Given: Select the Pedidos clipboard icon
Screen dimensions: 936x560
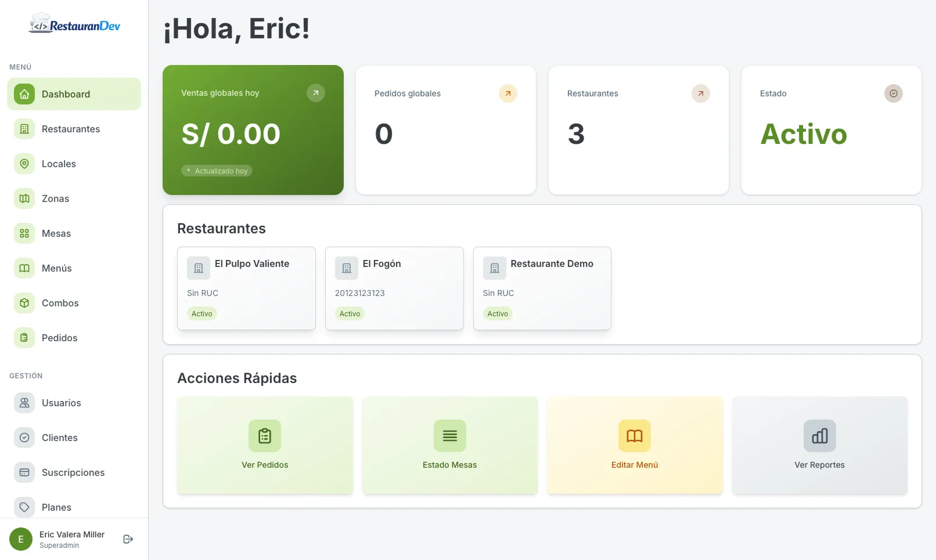Looking at the screenshot, I should pyautogui.click(x=24, y=338).
